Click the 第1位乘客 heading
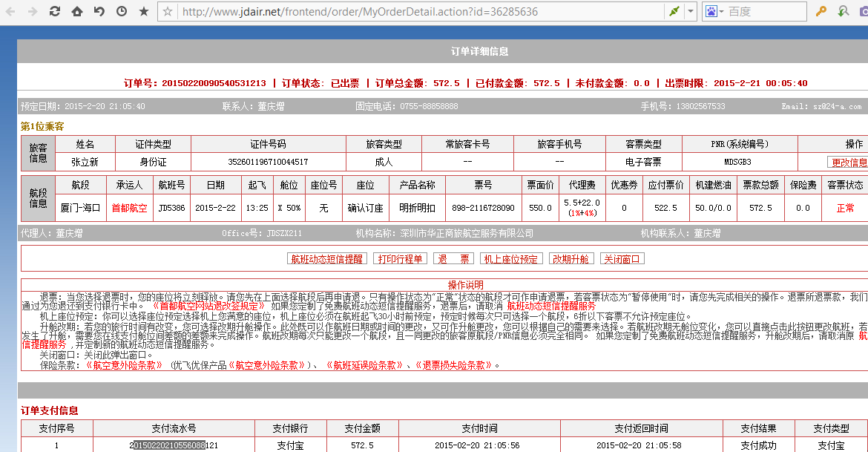This screenshot has width=868, height=452. pyautogui.click(x=42, y=126)
